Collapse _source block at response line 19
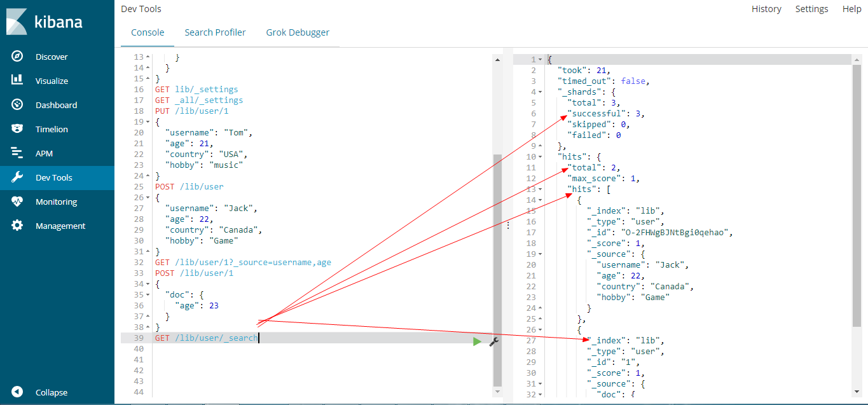 pos(541,254)
